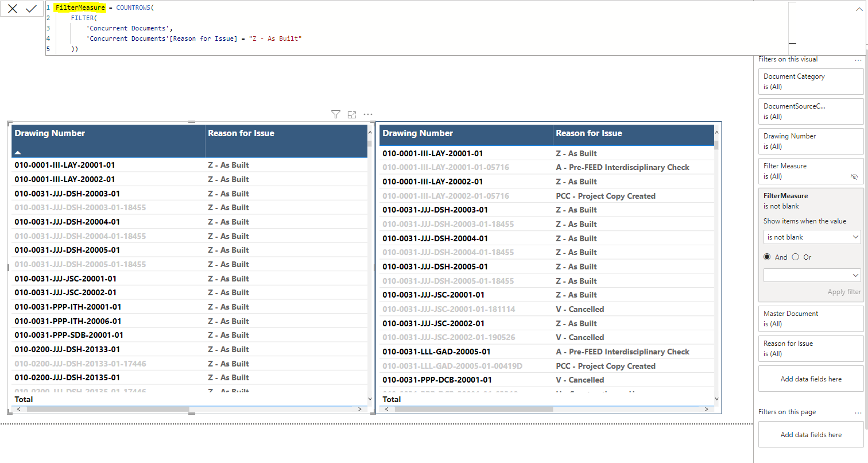Select 010-0001-III-LAY-20001-01 in left table
This screenshot has height=463, width=868.
[x=65, y=165]
